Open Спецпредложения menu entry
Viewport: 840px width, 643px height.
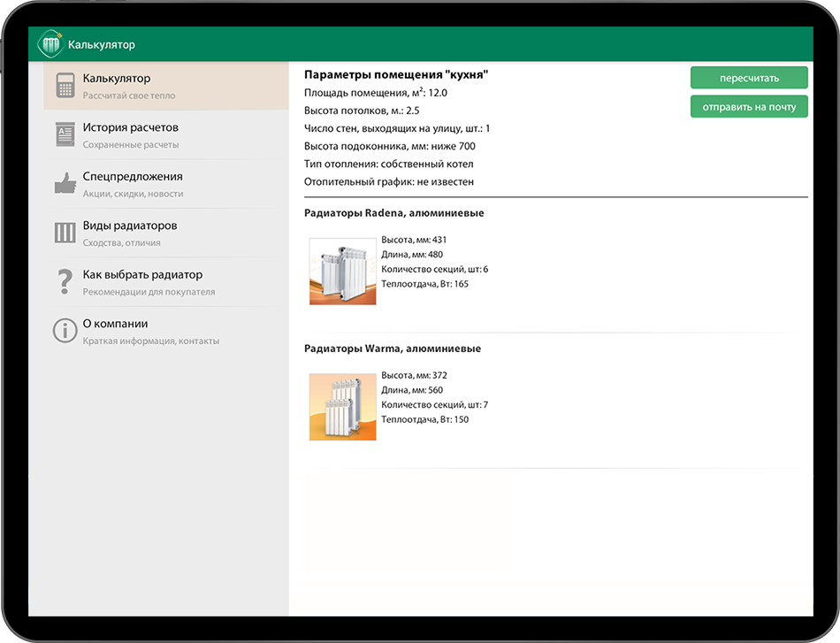[x=166, y=184]
